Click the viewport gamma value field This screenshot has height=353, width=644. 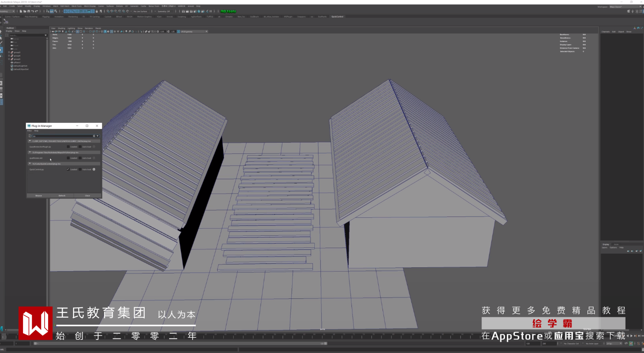point(173,32)
